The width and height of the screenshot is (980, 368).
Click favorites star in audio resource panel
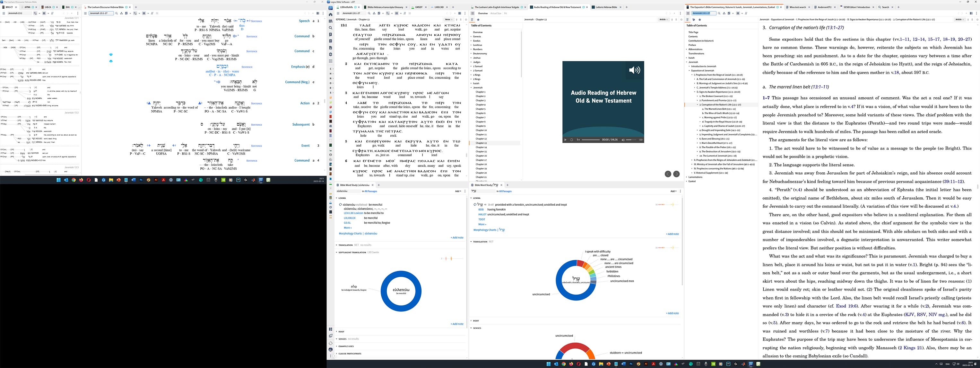(x=478, y=19)
